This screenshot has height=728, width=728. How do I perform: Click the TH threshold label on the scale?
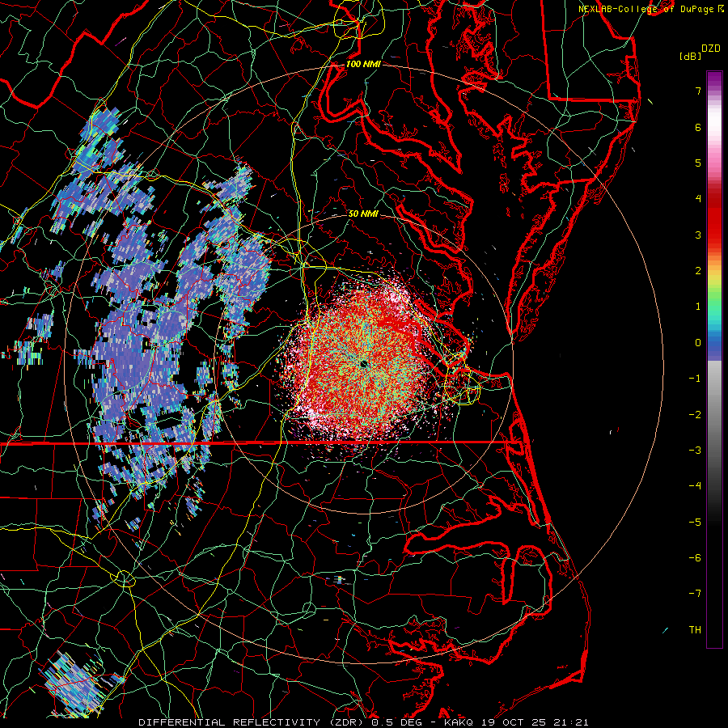pos(695,630)
